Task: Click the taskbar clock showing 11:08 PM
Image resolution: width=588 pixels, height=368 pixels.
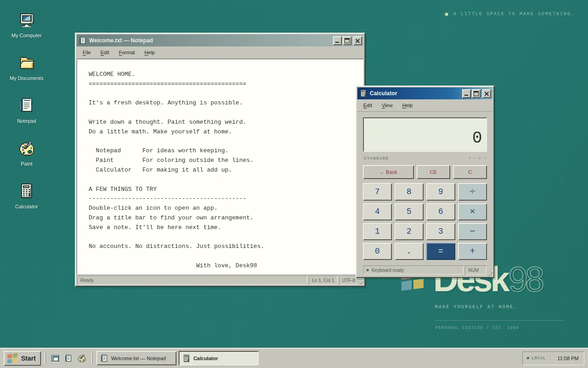Action: tap(568, 358)
